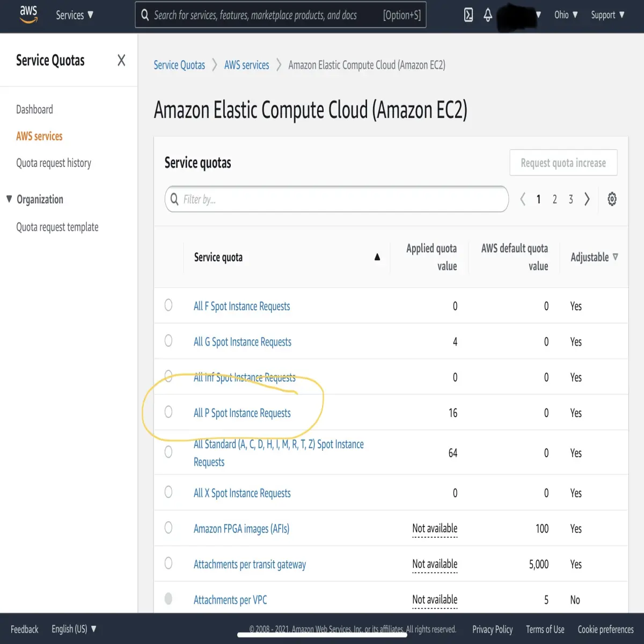Open Quota request template in sidebar
Viewport: 644px width, 644px height.
click(x=57, y=227)
